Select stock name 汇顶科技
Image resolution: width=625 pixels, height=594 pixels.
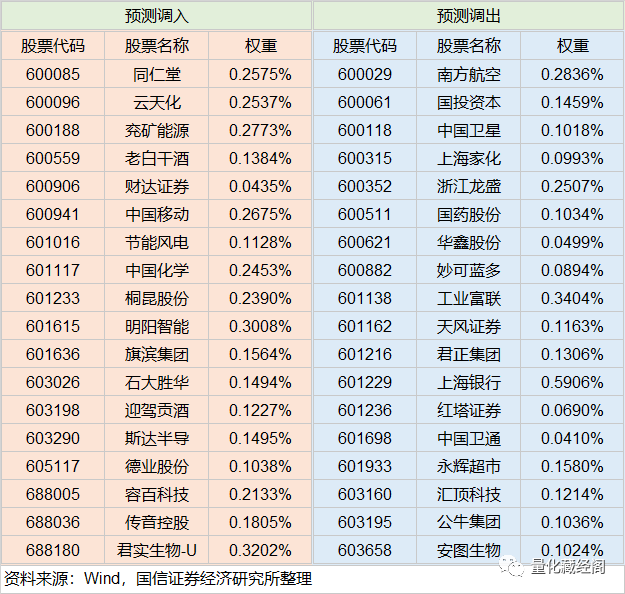(469, 494)
